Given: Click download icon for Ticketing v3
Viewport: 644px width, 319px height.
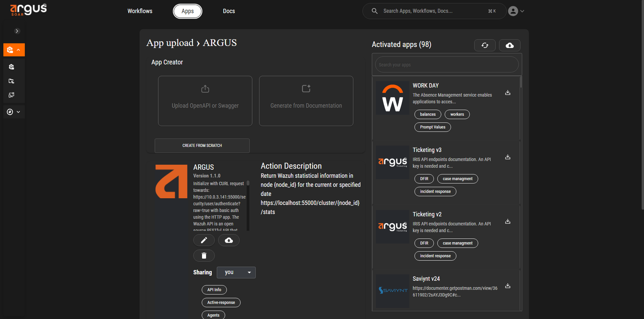Looking at the screenshot, I should [x=508, y=157].
